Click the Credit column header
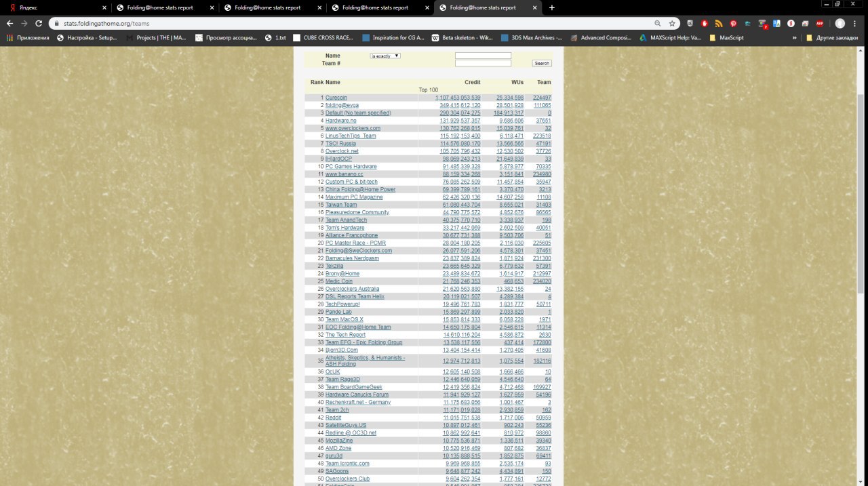The height and width of the screenshot is (486, 868). 472,82
